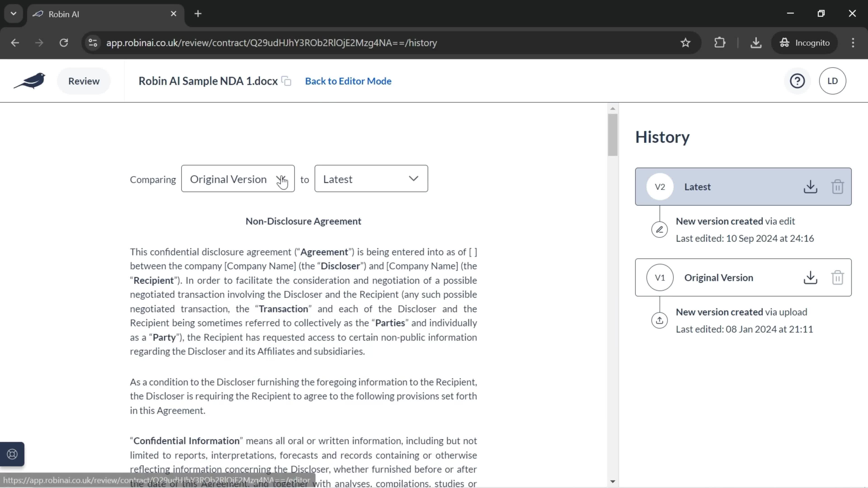Click the copy/duplicate document icon

click(x=287, y=81)
